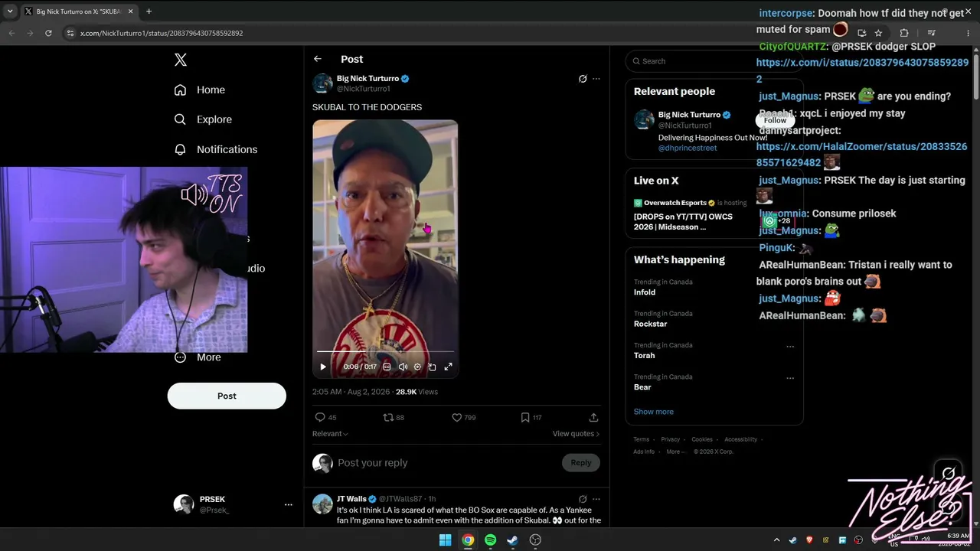Open the Privacy footer link

tap(670, 439)
